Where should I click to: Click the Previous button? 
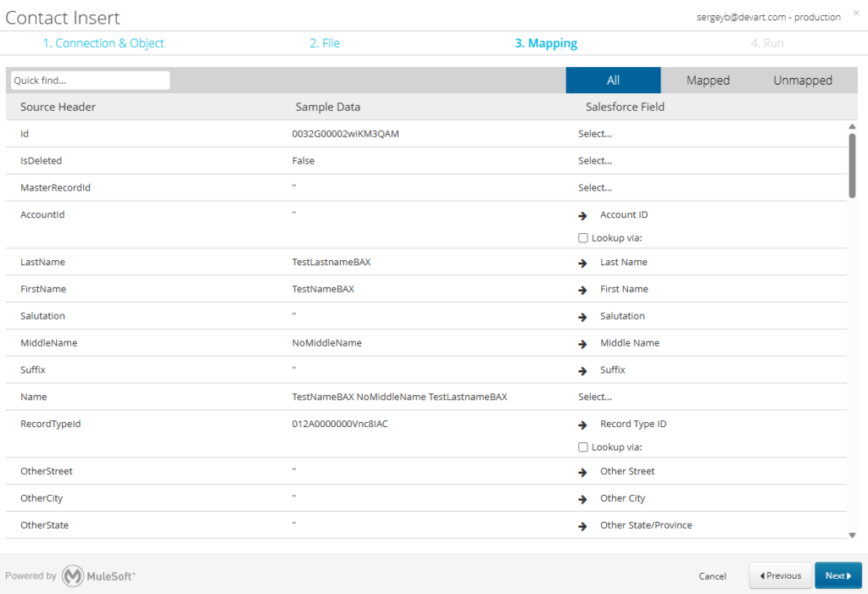click(781, 575)
